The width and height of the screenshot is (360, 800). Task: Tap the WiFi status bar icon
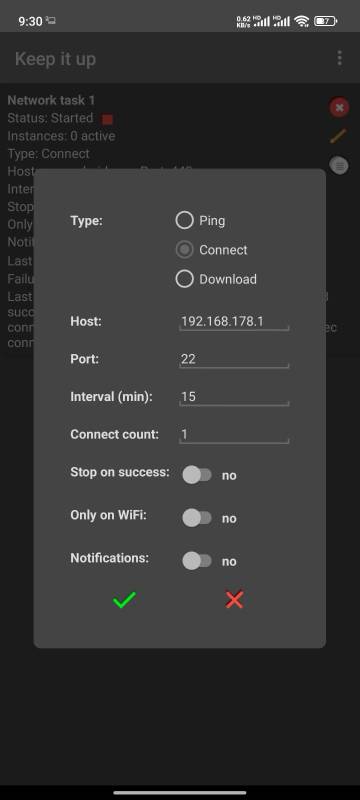pyautogui.click(x=302, y=21)
